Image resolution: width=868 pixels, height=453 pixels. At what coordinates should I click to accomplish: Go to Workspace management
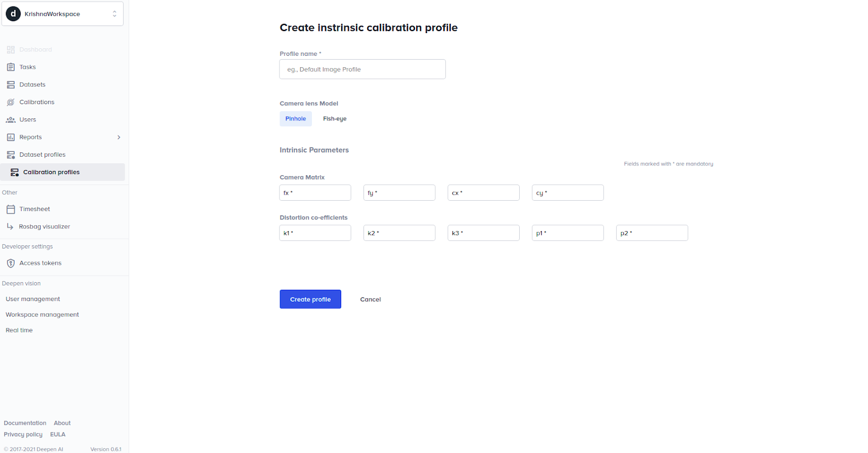pyautogui.click(x=42, y=315)
